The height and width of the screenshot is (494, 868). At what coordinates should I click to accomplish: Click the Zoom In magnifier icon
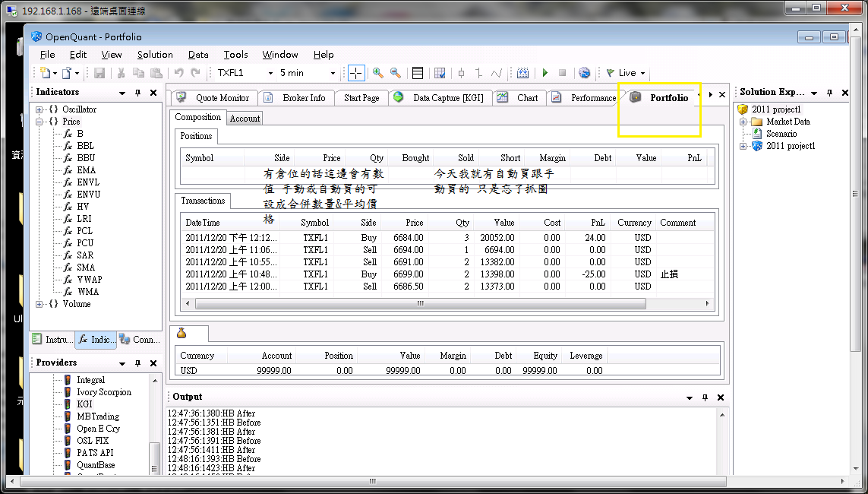378,73
